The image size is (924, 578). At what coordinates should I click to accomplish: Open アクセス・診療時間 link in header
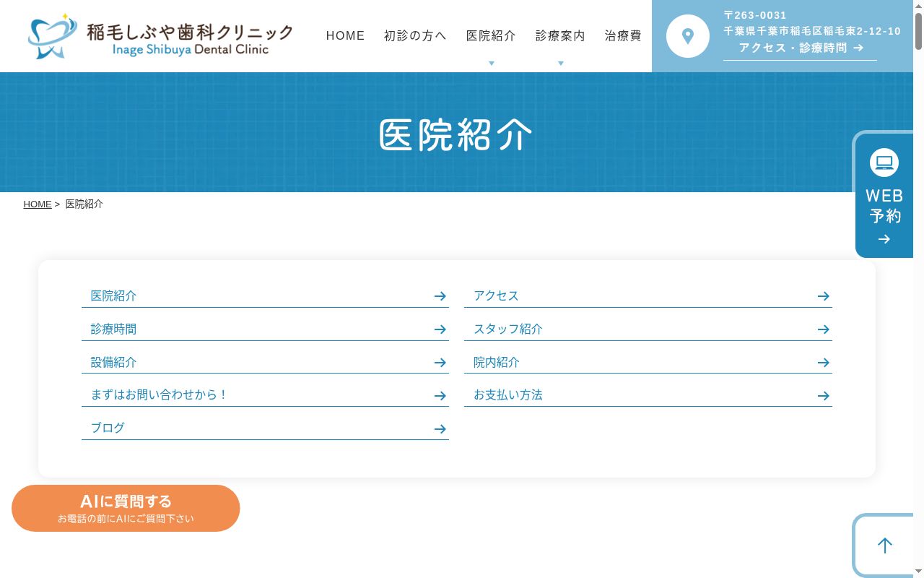pyautogui.click(x=801, y=48)
